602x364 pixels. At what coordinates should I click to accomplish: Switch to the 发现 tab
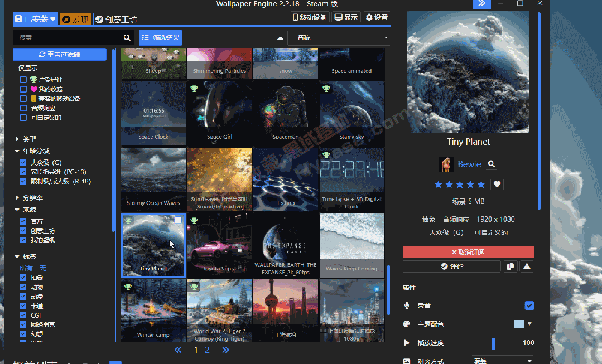click(75, 19)
